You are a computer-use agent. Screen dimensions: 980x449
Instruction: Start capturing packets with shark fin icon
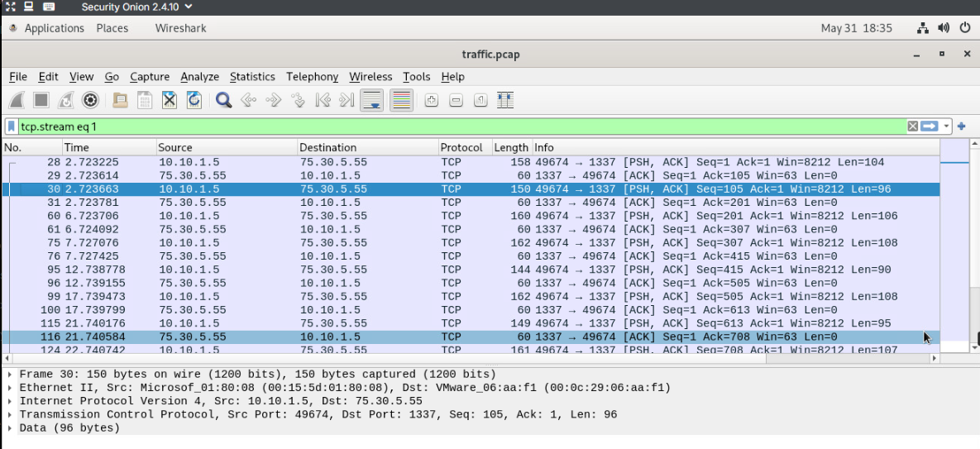(x=17, y=100)
